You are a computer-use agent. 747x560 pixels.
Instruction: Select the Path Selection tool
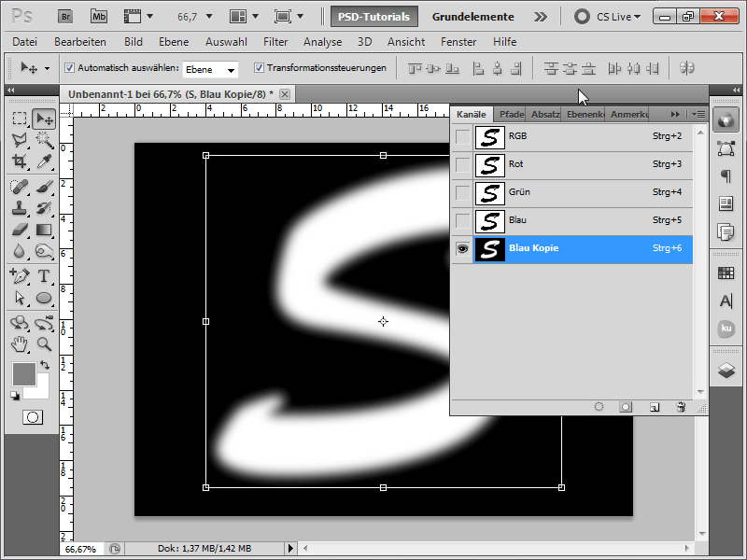pyautogui.click(x=19, y=298)
